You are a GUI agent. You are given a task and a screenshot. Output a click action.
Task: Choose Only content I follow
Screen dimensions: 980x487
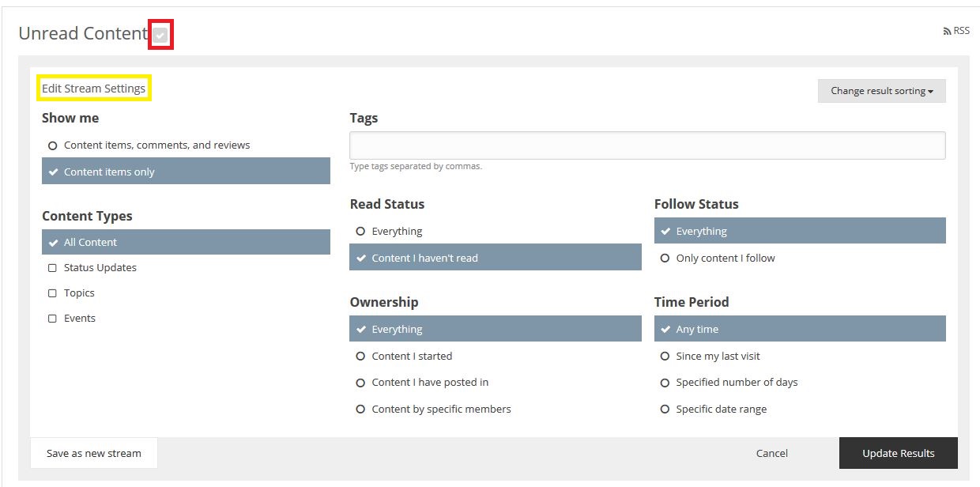coord(800,259)
